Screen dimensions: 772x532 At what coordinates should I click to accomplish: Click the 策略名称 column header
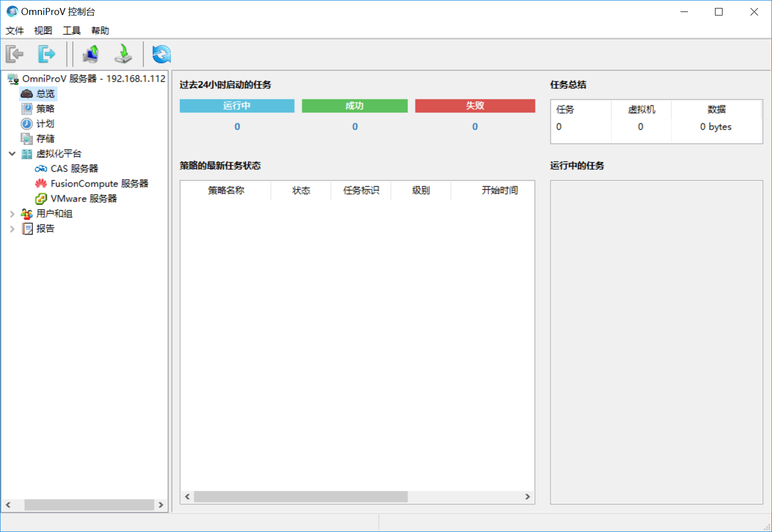click(226, 190)
